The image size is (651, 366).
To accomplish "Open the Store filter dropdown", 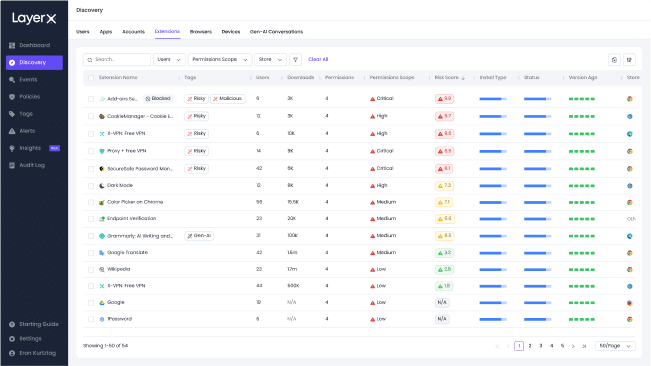I will click(270, 60).
